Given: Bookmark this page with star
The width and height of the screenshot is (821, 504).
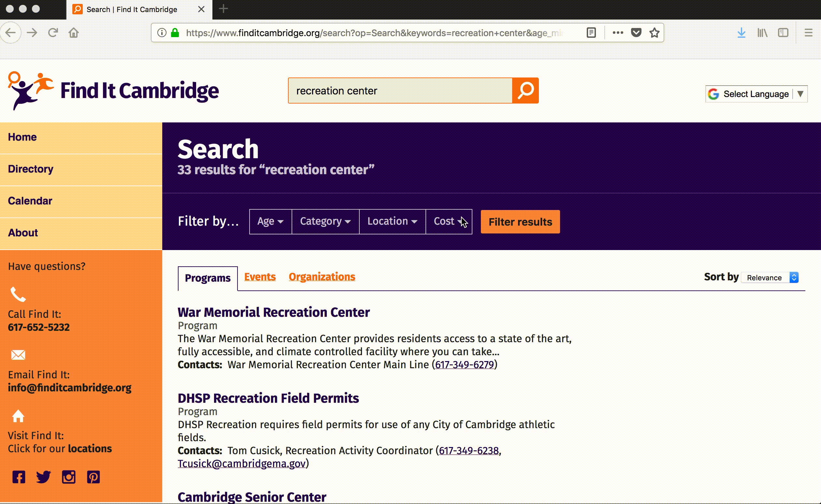Looking at the screenshot, I should (x=654, y=33).
